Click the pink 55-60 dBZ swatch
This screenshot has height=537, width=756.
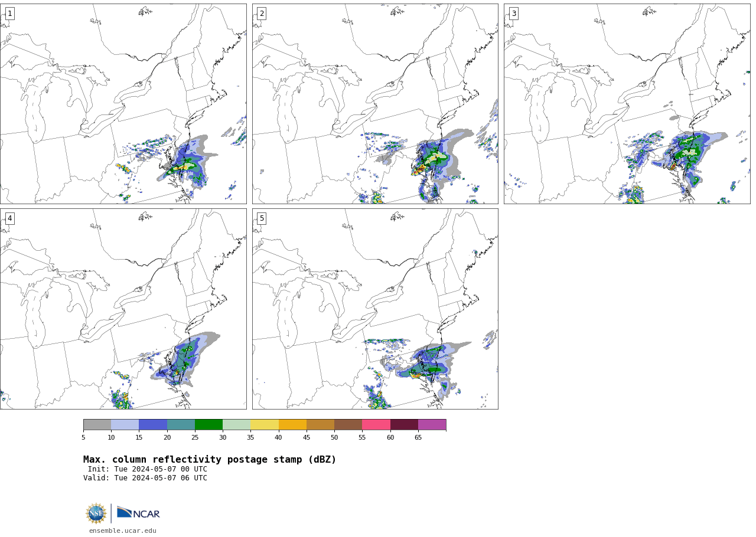tap(376, 425)
